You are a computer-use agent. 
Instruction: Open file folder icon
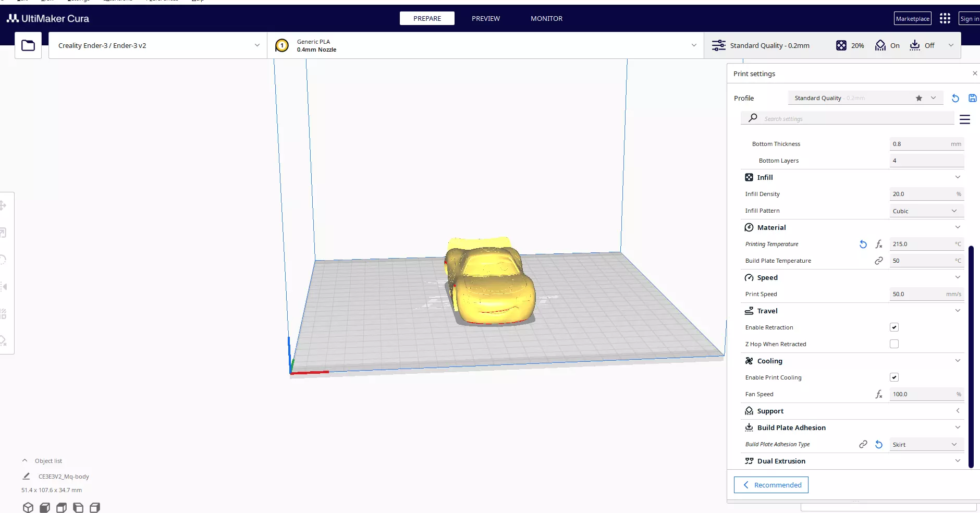click(x=28, y=45)
